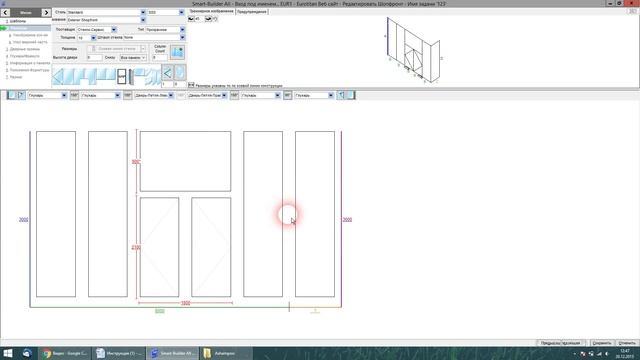640x360 pixels.
Task: Open Положение фурнитуры step
Action: pos(29,70)
